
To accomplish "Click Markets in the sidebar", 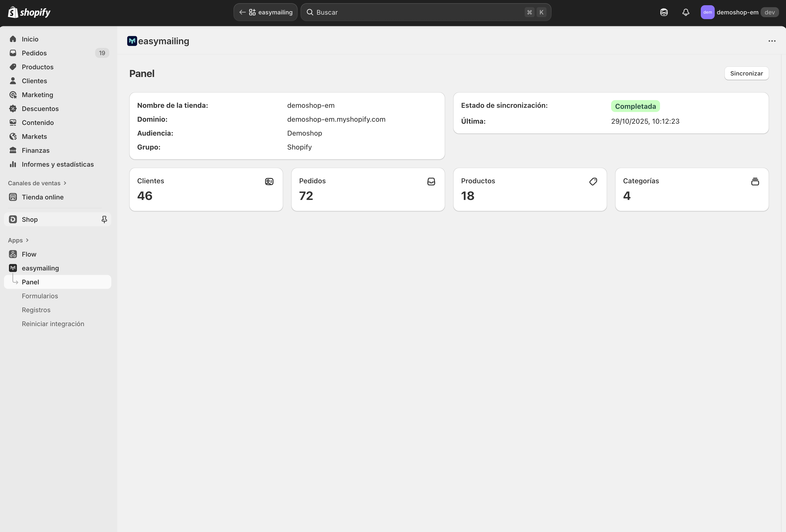I will (x=57, y=136).
